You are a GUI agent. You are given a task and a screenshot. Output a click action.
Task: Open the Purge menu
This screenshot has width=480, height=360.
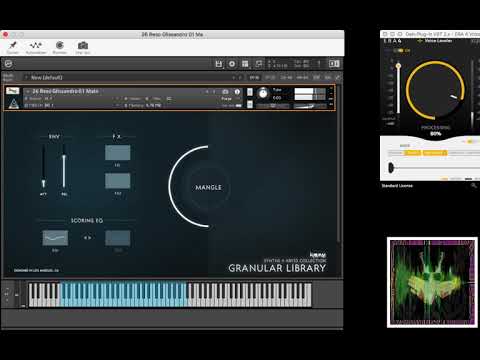pyautogui.click(x=228, y=99)
